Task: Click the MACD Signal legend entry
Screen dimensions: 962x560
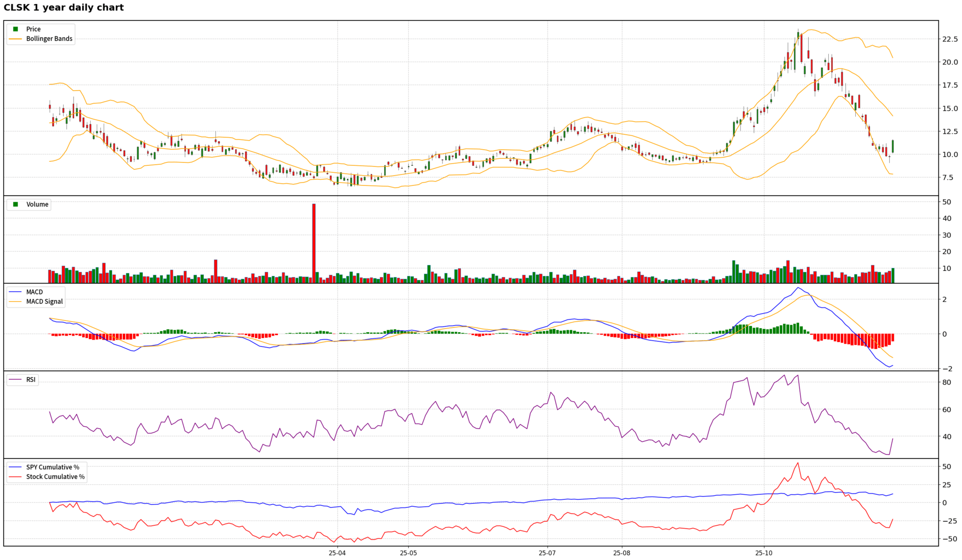Action: (44, 302)
